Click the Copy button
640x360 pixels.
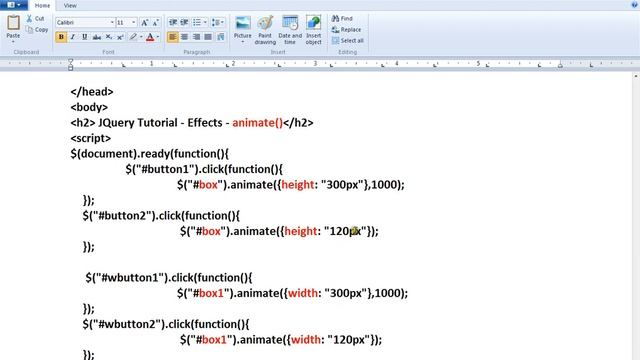tap(37, 30)
